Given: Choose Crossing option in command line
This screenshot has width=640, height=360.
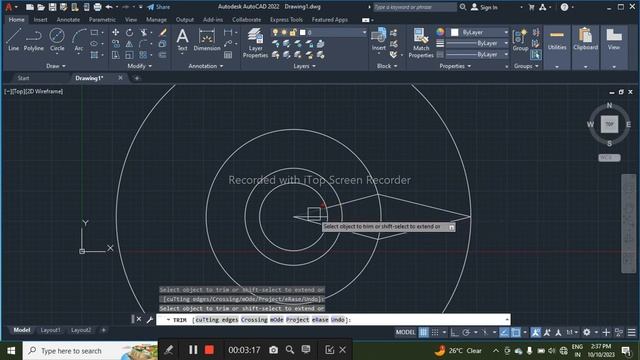Looking at the screenshot, I should point(254,320).
